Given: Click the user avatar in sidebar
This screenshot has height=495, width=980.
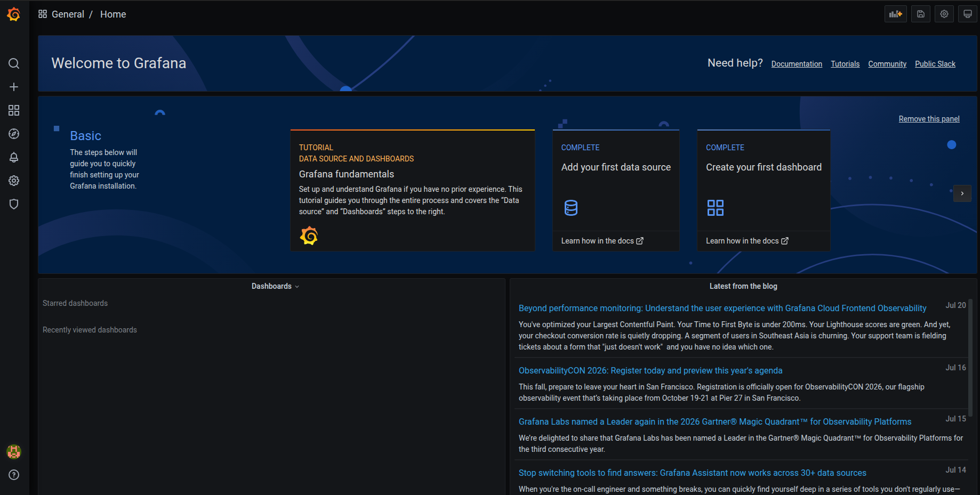Looking at the screenshot, I should coord(14,452).
